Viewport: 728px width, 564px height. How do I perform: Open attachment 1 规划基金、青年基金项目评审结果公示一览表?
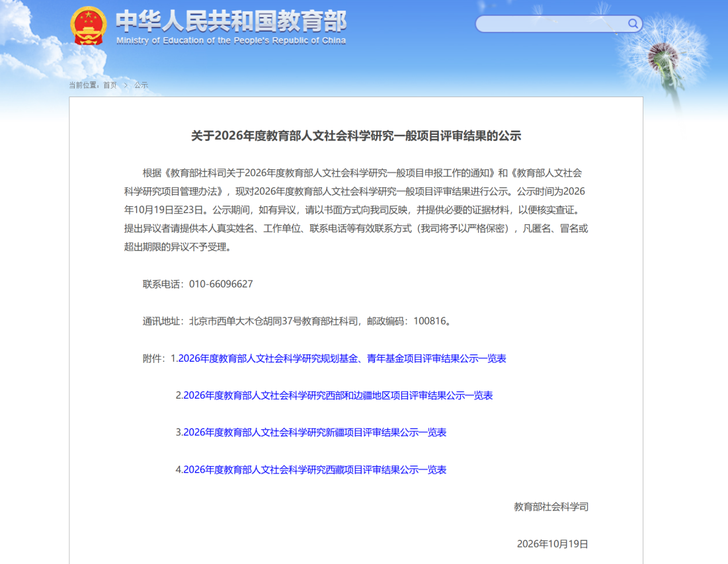click(342, 358)
